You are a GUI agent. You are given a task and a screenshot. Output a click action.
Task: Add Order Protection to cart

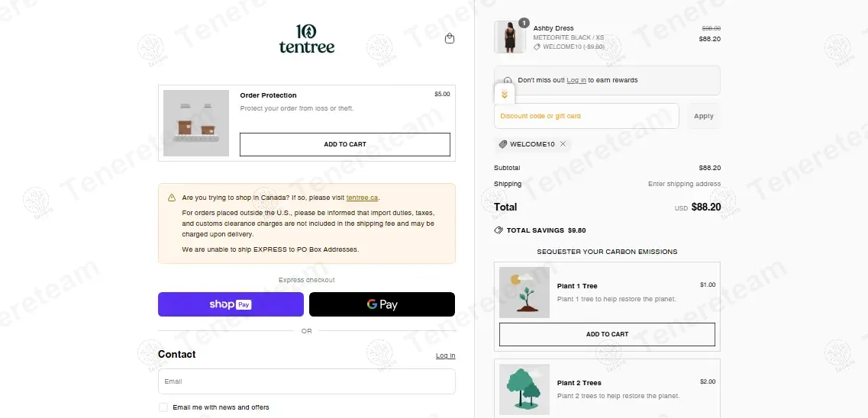[345, 144]
